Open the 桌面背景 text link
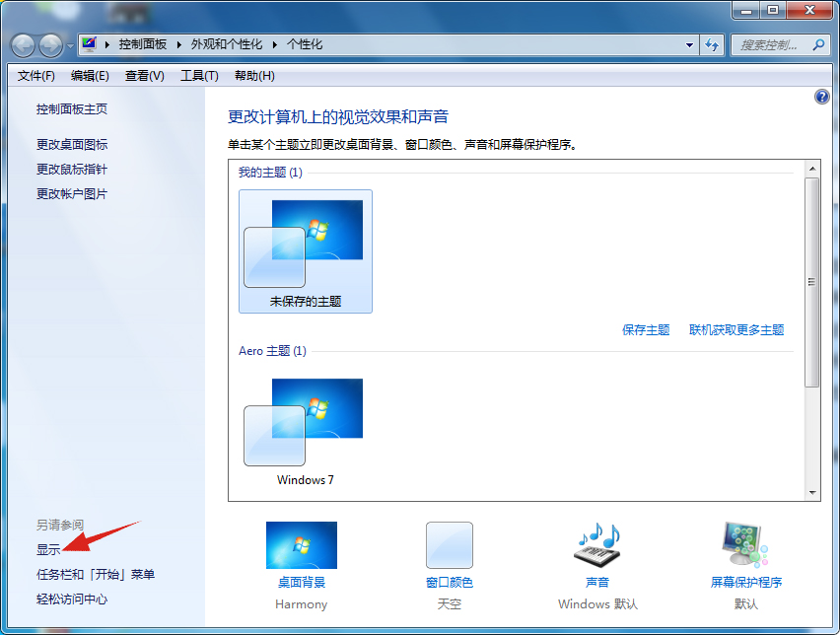The width and height of the screenshot is (840, 635). click(x=302, y=583)
